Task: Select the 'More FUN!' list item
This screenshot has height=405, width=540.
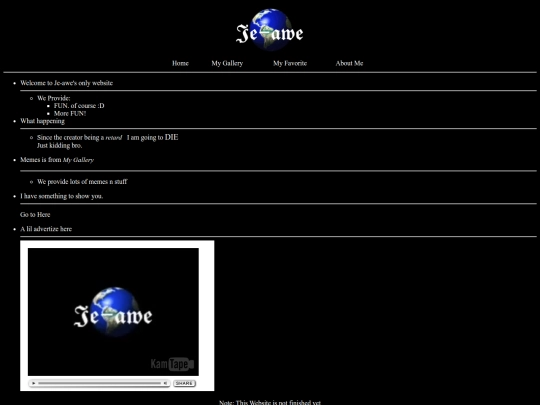Action: (x=70, y=113)
